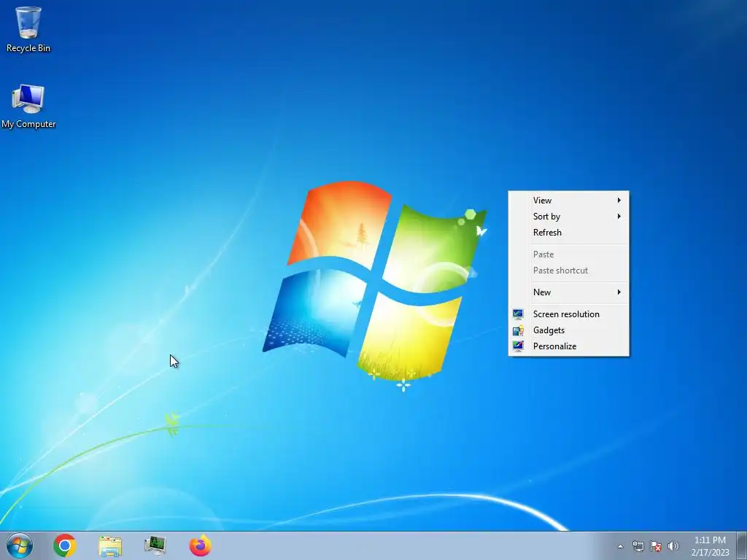Show hidden tray icons arrow
This screenshot has width=747, height=560.
pyautogui.click(x=620, y=546)
